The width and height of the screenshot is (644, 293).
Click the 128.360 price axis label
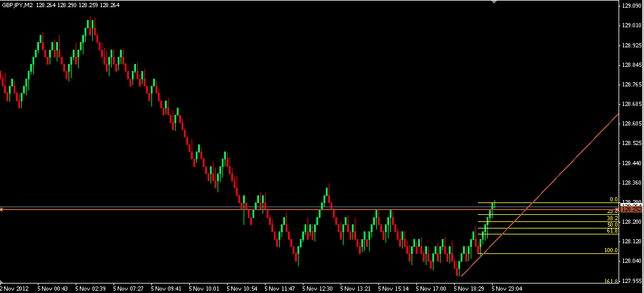point(633,182)
